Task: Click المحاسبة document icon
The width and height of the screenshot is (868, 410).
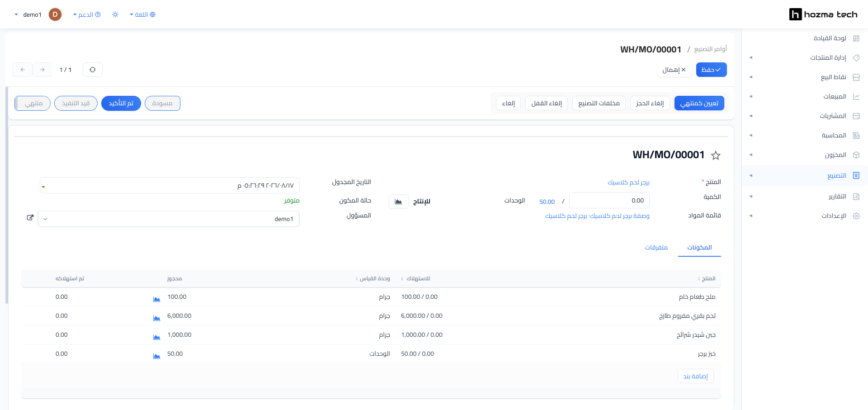Action: click(856, 136)
